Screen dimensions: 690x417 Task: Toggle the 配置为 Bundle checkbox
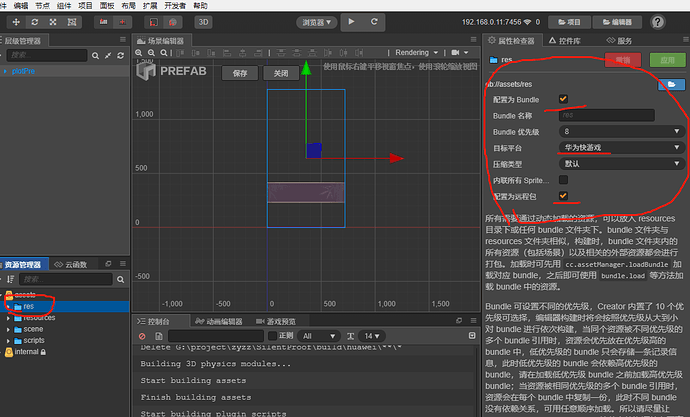563,99
